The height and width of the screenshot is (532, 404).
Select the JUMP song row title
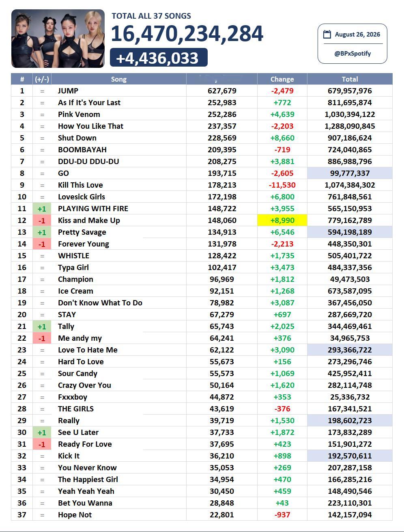tap(68, 91)
